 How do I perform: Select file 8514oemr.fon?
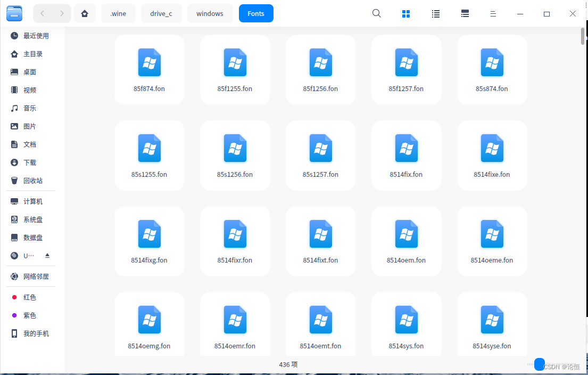pyautogui.click(x=235, y=324)
